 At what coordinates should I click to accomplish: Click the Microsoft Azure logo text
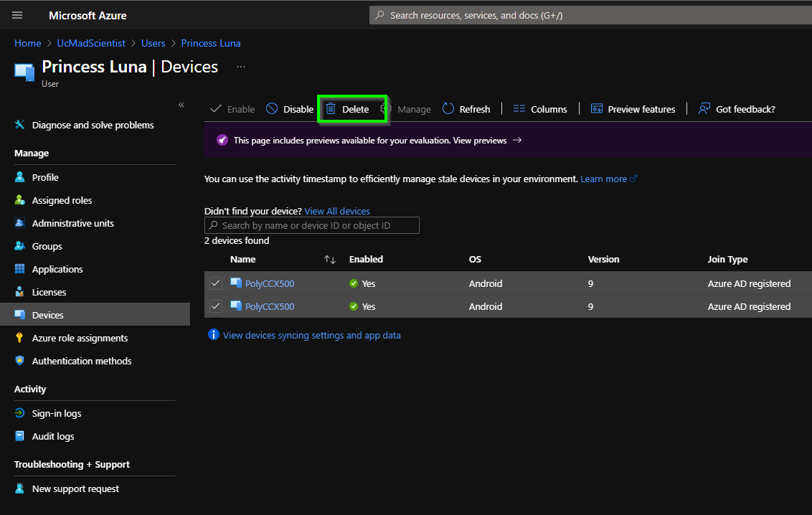tap(88, 16)
